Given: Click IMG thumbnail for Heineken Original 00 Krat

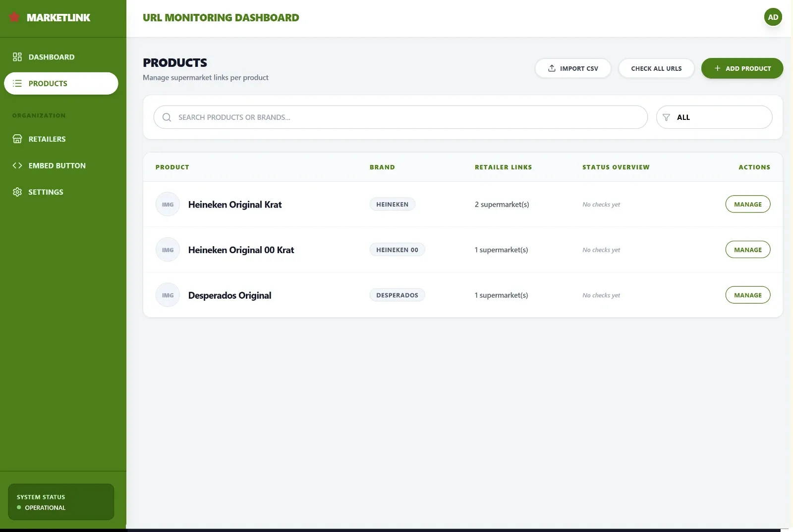Looking at the screenshot, I should [168, 250].
